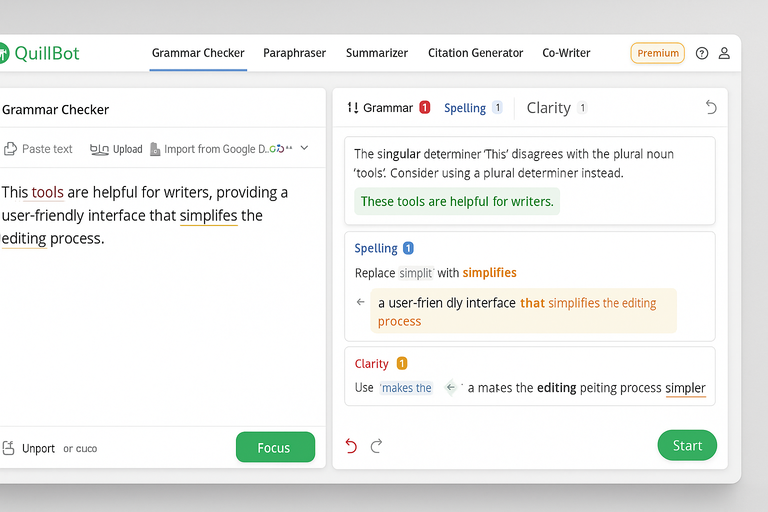Click the Paste text button

(38, 148)
